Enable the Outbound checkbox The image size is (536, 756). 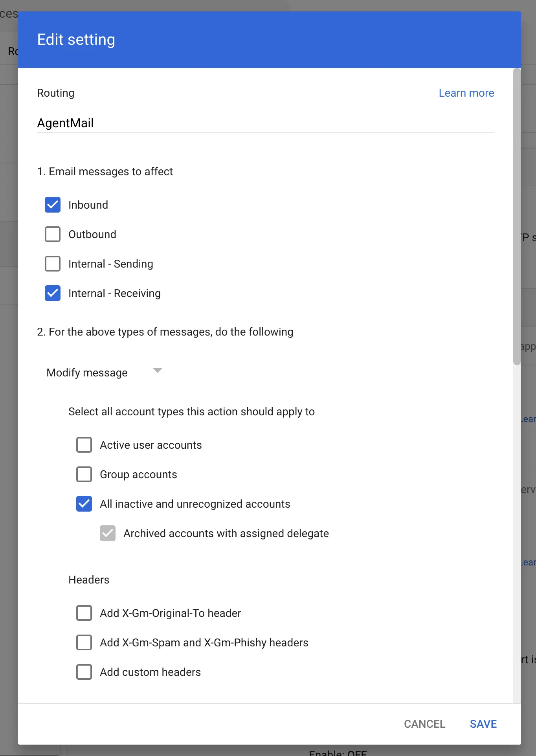coord(53,234)
